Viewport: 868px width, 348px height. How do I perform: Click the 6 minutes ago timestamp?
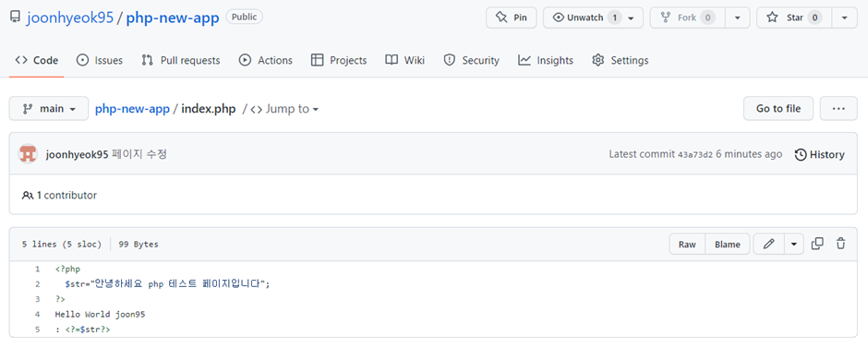[749, 154]
